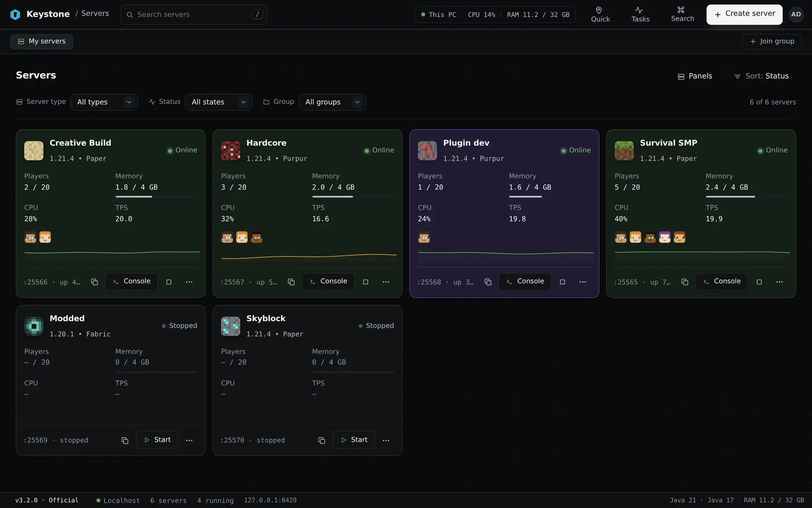
Task: Click the Search servers input field
Action: (194, 15)
